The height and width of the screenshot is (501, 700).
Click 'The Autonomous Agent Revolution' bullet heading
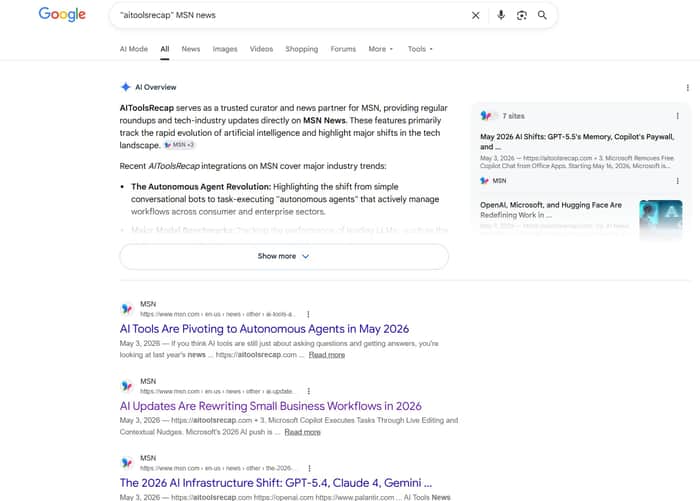(x=201, y=187)
